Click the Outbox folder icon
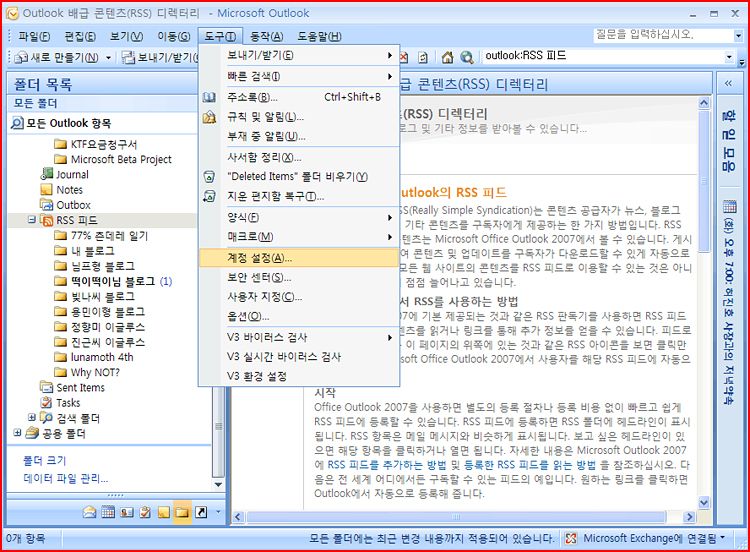 click(47, 205)
